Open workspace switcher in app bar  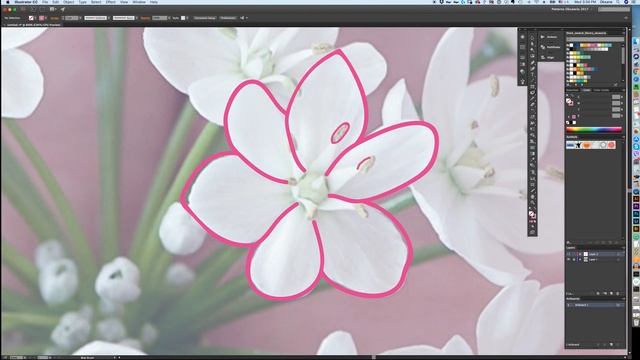pyautogui.click(x=573, y=9)
